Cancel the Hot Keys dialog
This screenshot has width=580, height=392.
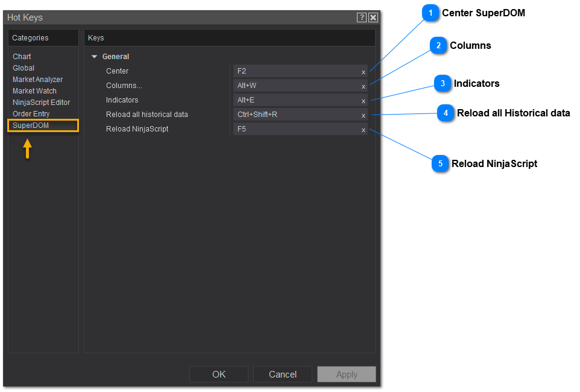[283, 375]
